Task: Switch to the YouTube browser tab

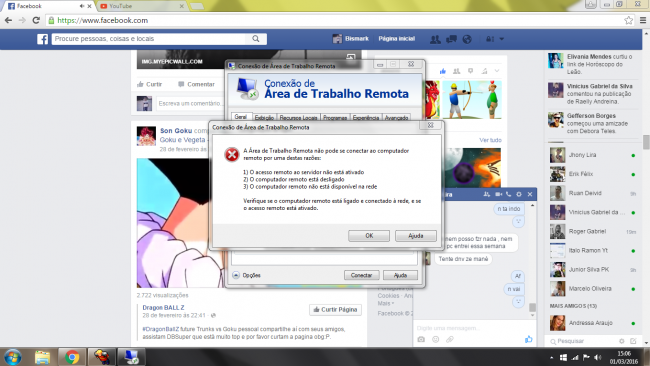Action: pyautogui.click(x=141, y=6)
